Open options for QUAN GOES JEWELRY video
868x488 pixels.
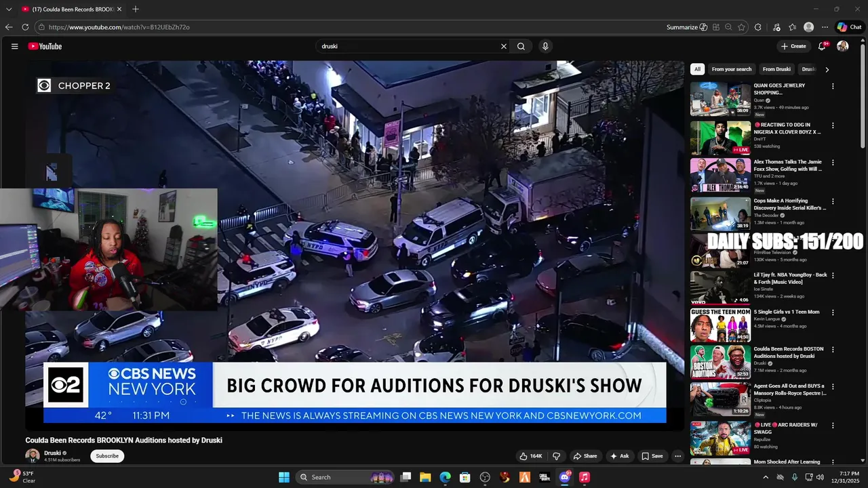click(x=833, y=87)
